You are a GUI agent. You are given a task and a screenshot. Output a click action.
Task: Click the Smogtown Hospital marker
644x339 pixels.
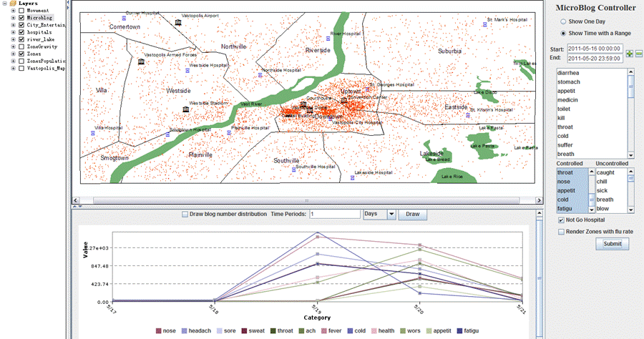click(x=167, y=134)
